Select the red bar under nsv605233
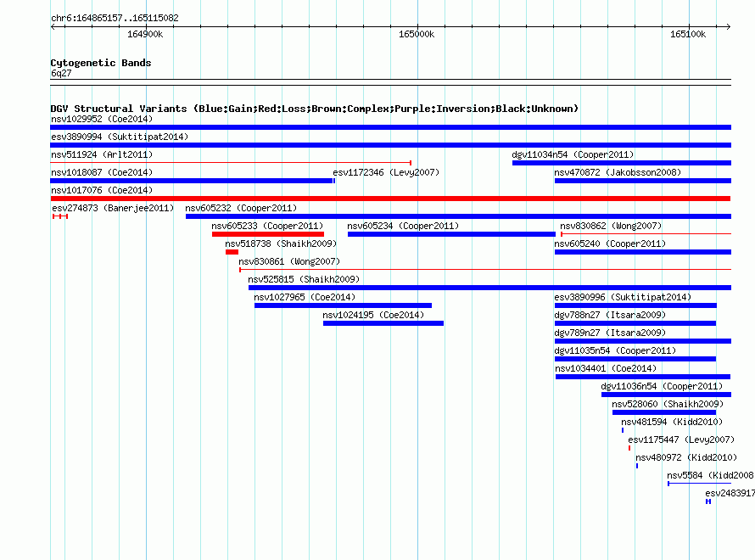 click(x=268, y=234)
